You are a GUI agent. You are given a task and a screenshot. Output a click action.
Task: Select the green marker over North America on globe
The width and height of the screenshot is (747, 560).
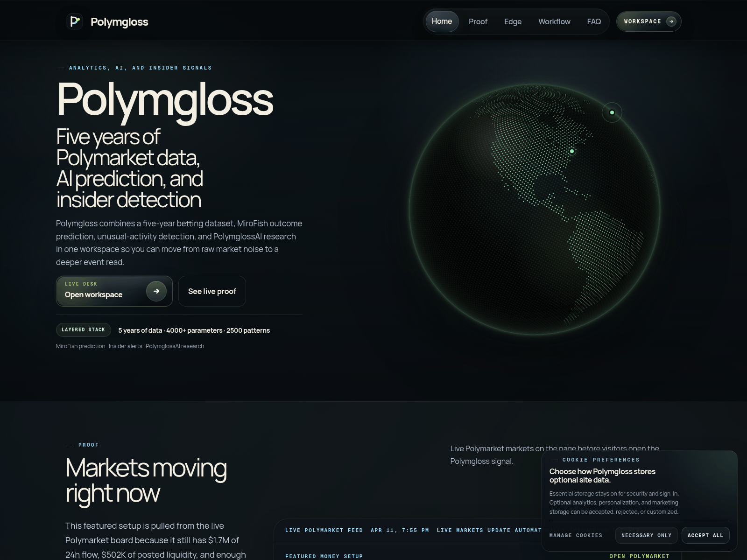tap(571, 151)
